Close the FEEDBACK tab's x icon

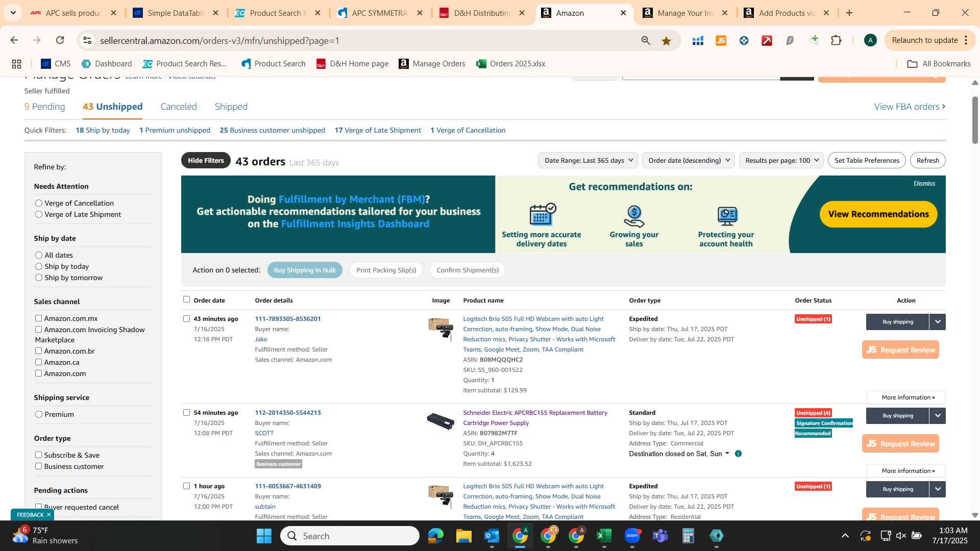point(48,515)
